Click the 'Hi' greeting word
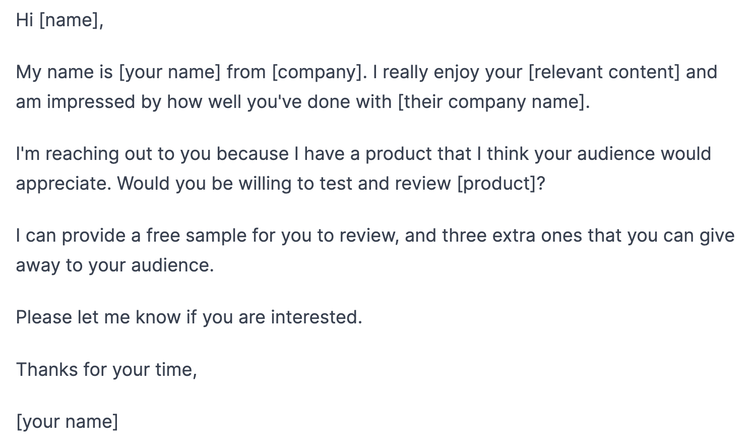This screenshot has width=750, height=447. click(x=24, y=20)
